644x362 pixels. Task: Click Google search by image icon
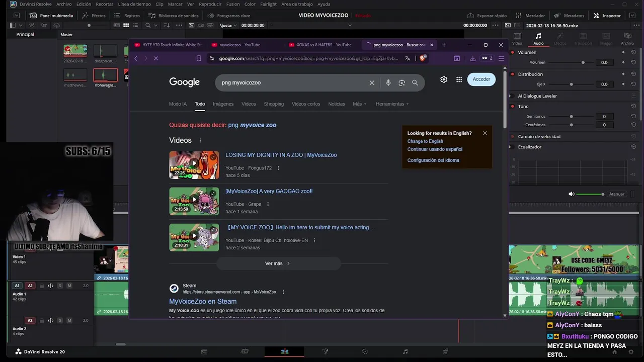click(401, 82)
